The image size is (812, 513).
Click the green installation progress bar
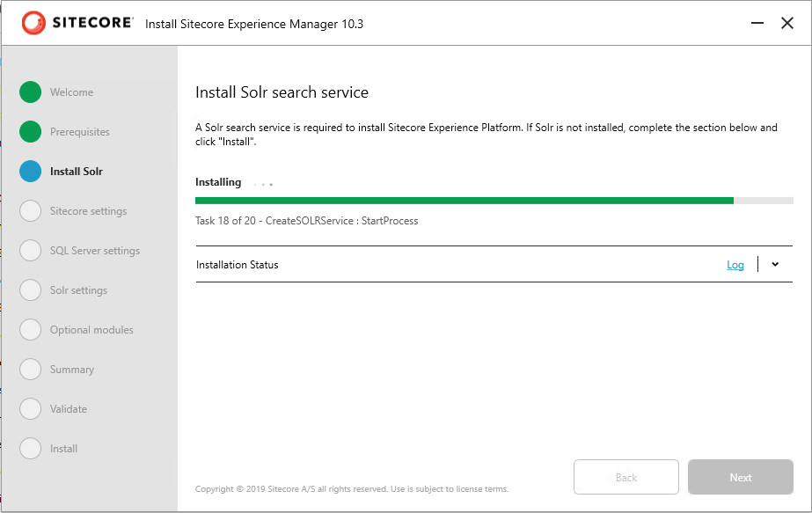click(465, 201)
